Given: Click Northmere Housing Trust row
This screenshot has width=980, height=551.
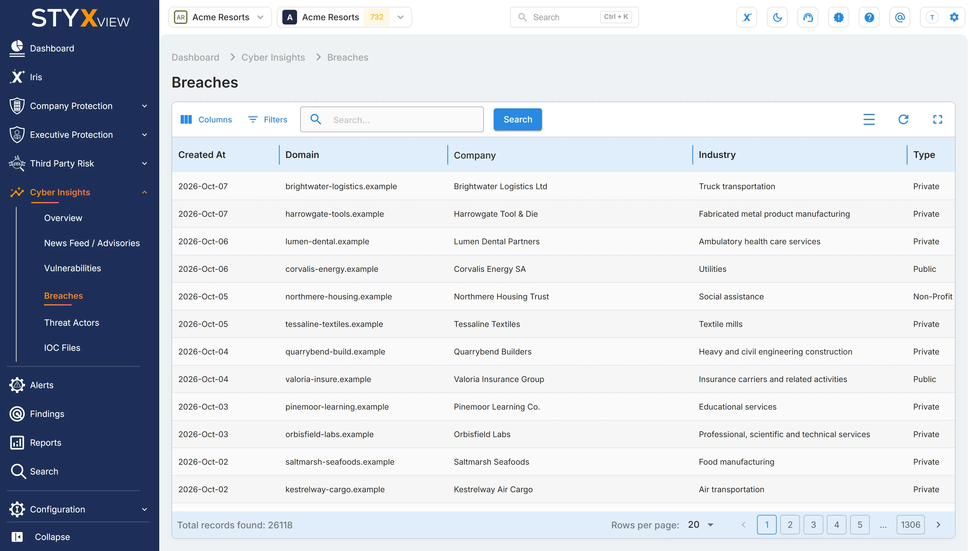Looking at the screenshot, I should [x=563, y=297].
